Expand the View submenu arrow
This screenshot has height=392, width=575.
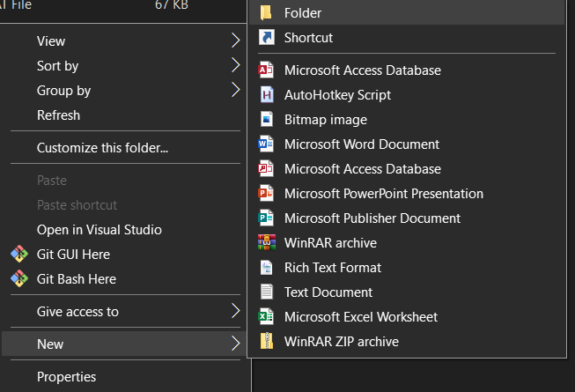point(235,41)
